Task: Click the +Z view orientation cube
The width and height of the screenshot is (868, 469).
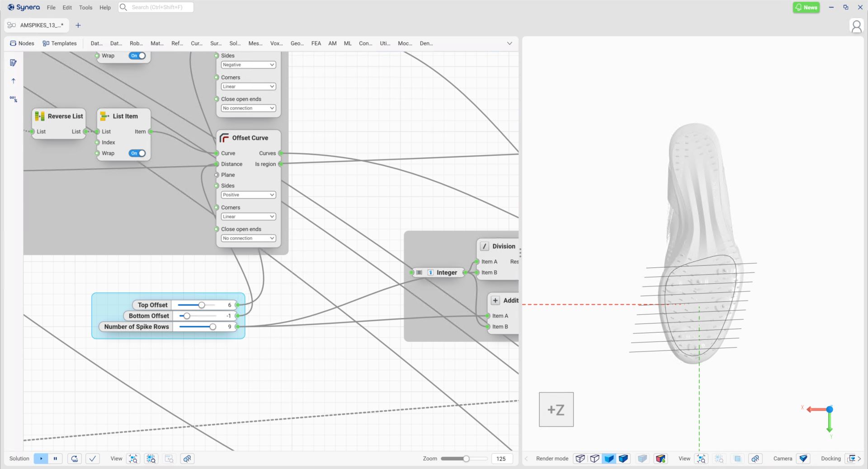Action: pyautogui.click(x=556, y=409)
